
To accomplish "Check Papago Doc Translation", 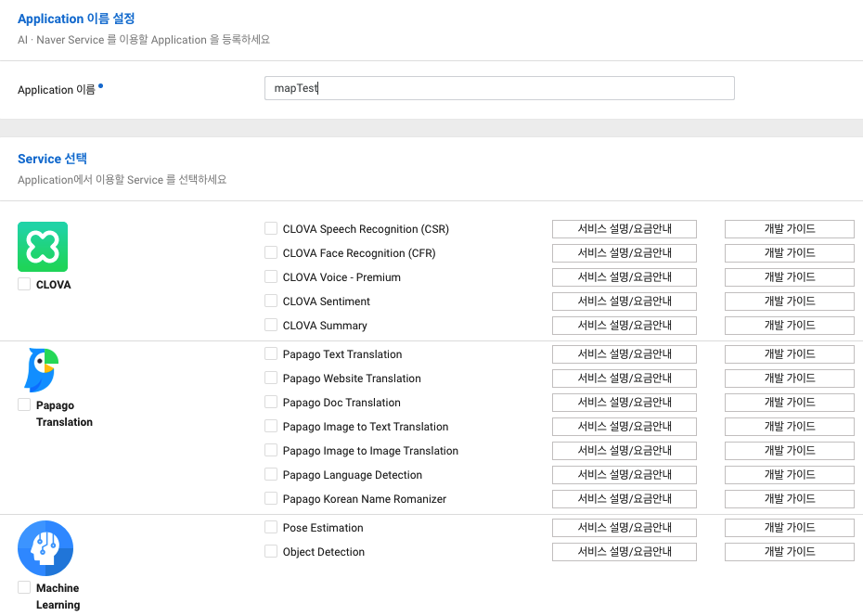I will point(271,402).
